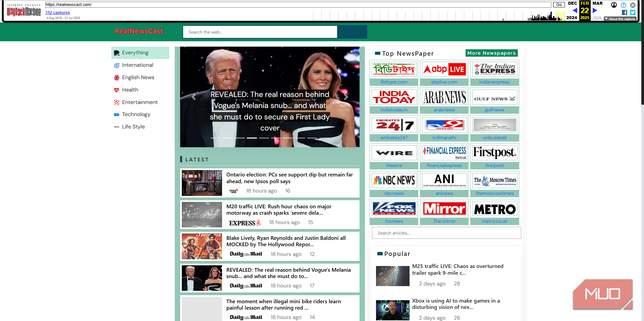The height and width of the screenshot is (321, 644).
Task: Click the Search articles field
Action: pyautogui.click(x=446, y=233)
